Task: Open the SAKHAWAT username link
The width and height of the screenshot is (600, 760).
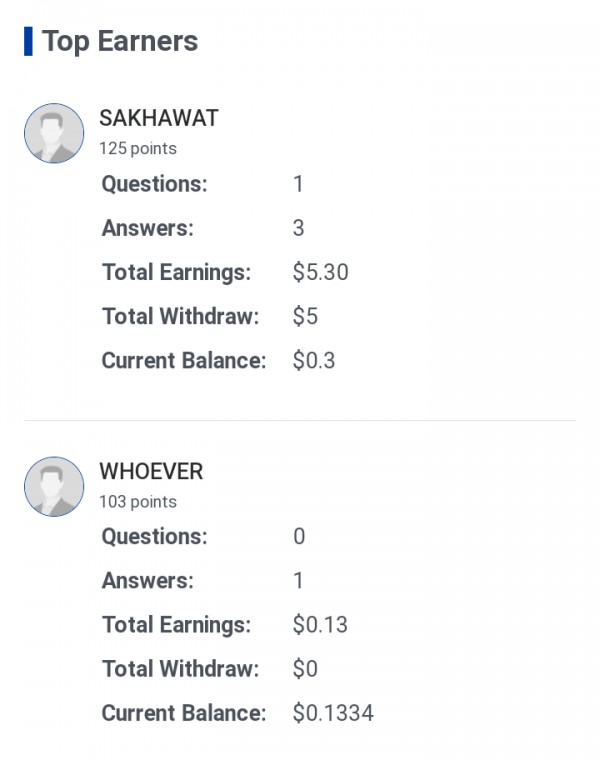Action: pos(159,118)
